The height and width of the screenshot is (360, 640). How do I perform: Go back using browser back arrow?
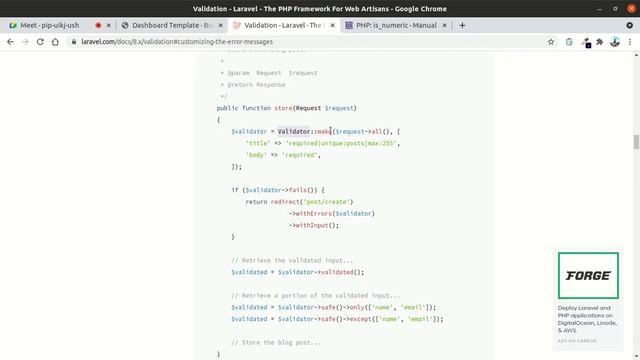pos(10,42)
